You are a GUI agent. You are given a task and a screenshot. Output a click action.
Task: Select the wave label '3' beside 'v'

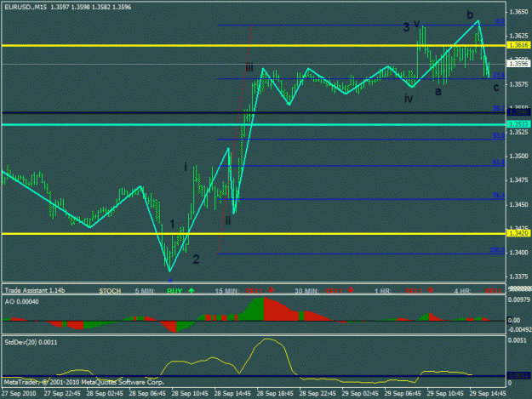406,27
